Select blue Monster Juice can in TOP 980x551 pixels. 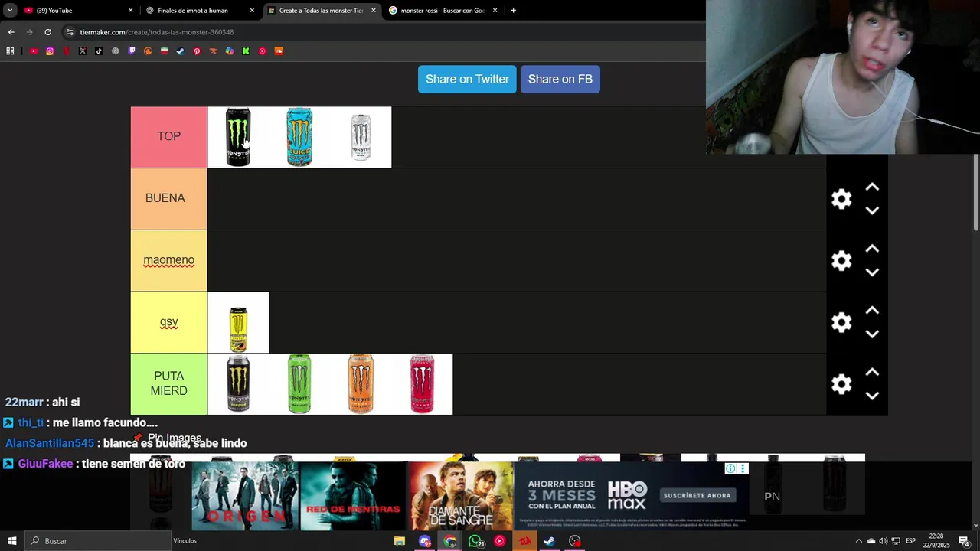[x=299, y=137]
